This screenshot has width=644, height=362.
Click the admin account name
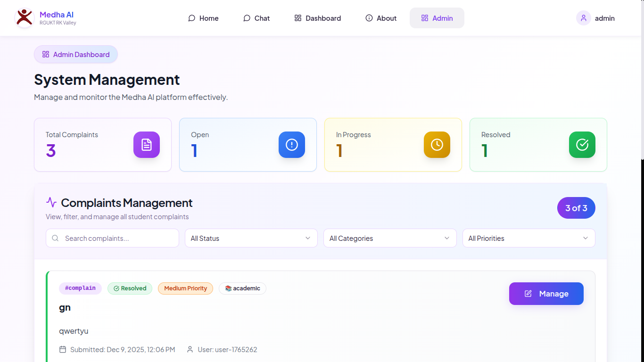[605, 18]
